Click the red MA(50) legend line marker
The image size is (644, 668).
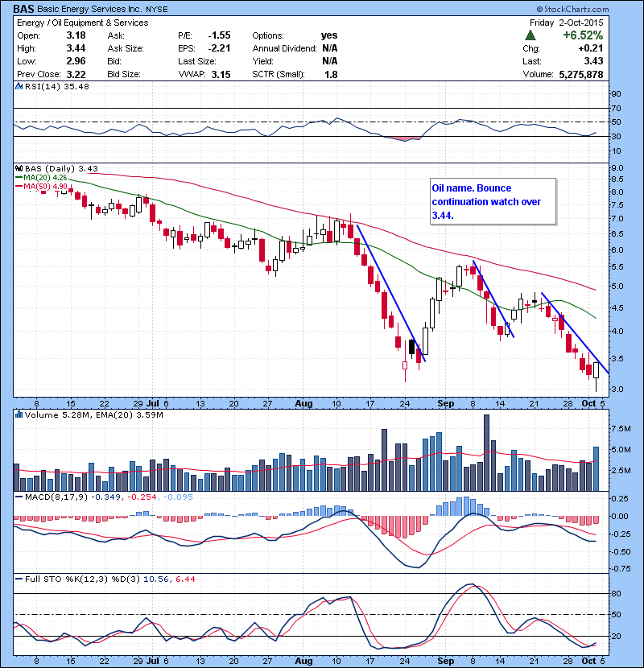(x=19, y=186)
